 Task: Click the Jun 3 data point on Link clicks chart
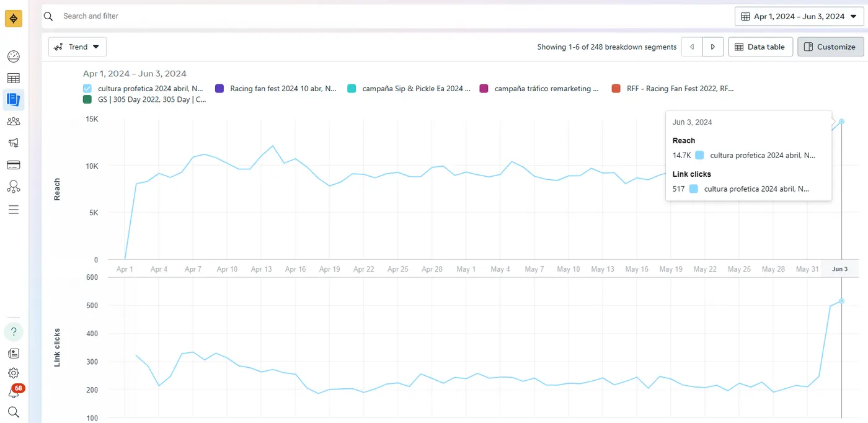pyautogui.click(x=841, y=301)
